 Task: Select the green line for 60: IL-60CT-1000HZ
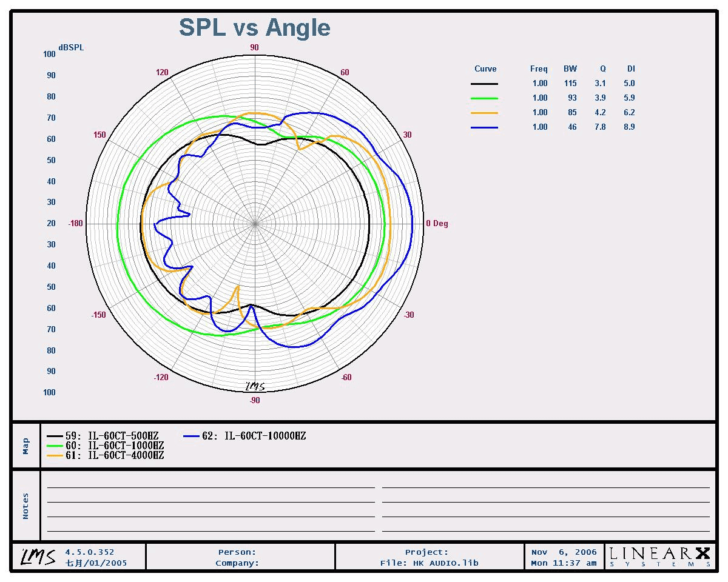pos(55,446)
